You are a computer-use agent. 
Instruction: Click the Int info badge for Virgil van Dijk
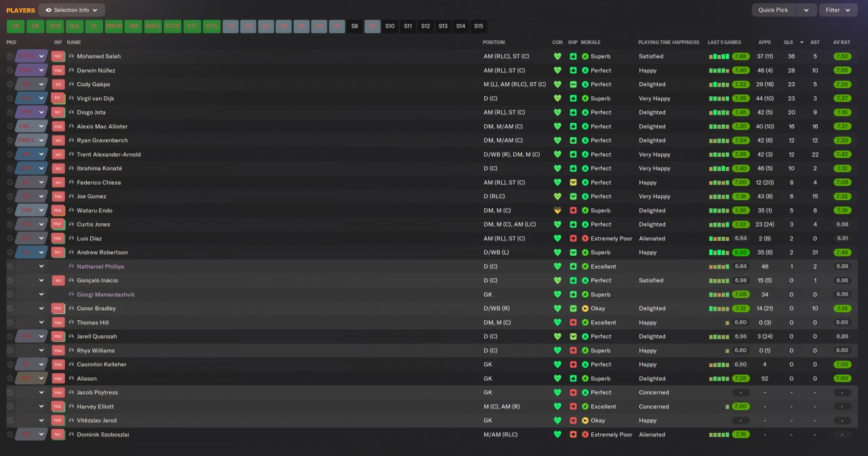click(x=58, y=98)
